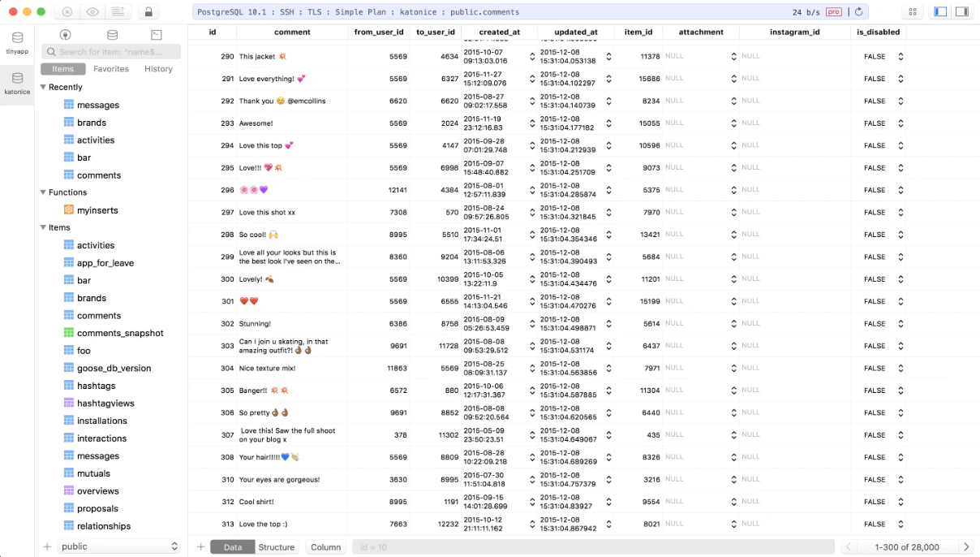Collapse the Functions section
The width and height of the screenshot is (980, 557).
coord(44,192)
